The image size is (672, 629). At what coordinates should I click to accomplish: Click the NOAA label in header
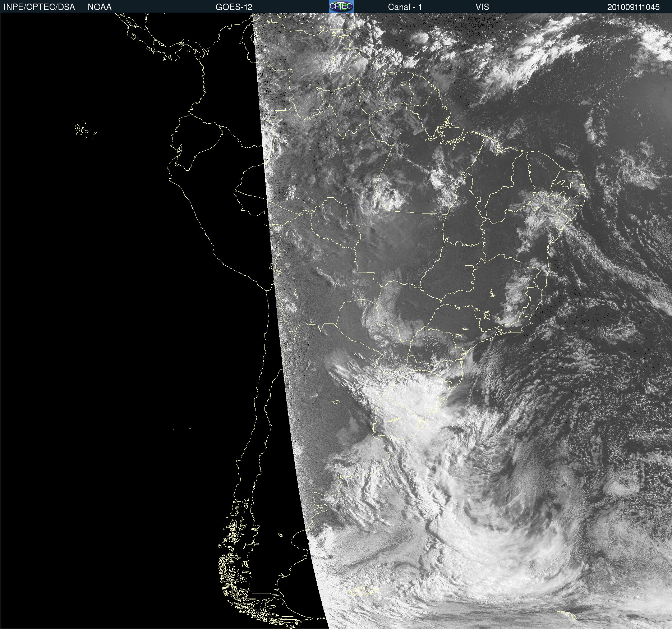[100, 7]
